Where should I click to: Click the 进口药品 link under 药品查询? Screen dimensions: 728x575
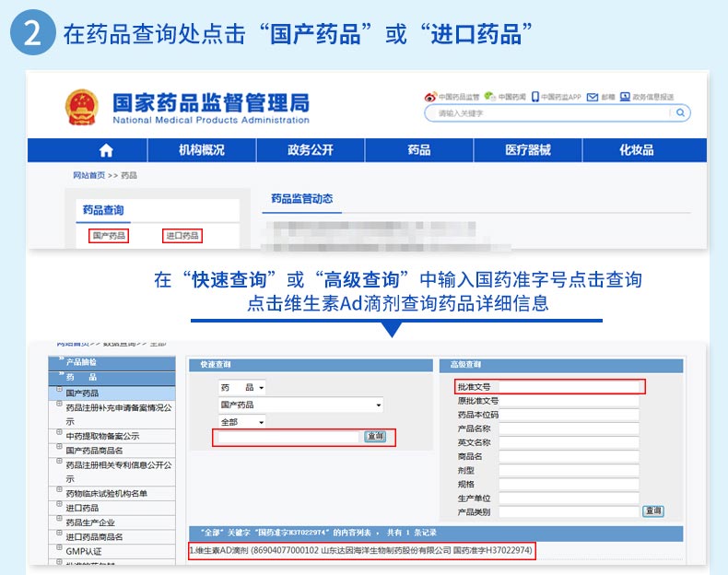182,236
